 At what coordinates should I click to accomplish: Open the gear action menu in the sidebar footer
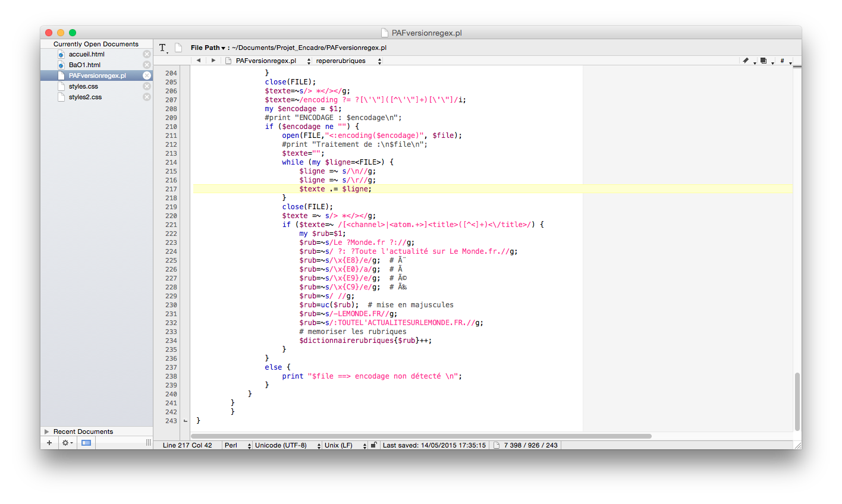(x=67, y=443)
